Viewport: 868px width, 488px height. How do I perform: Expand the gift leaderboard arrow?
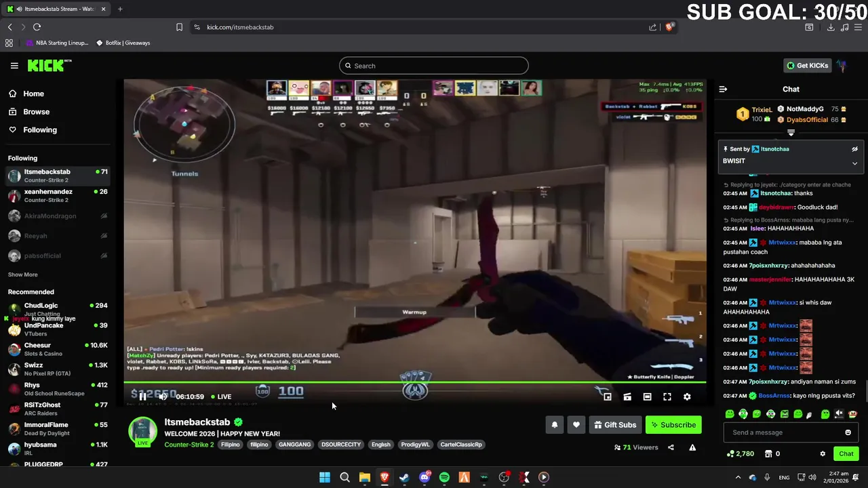791,133
